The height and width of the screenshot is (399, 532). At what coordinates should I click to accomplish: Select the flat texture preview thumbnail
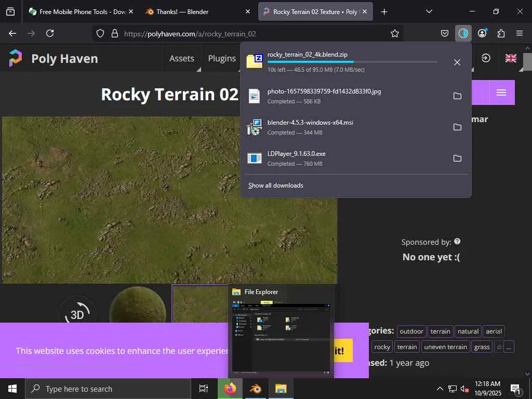pyautogui.click(x=200, y=304)
